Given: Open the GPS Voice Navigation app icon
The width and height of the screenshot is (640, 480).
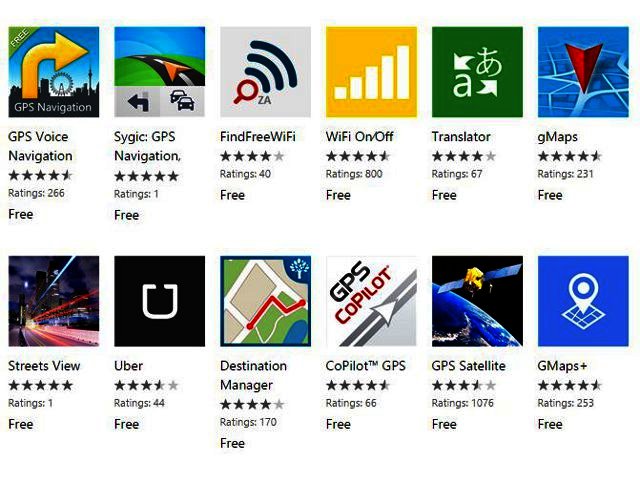Looking at the screenshot, I should (x=53, y=72).
